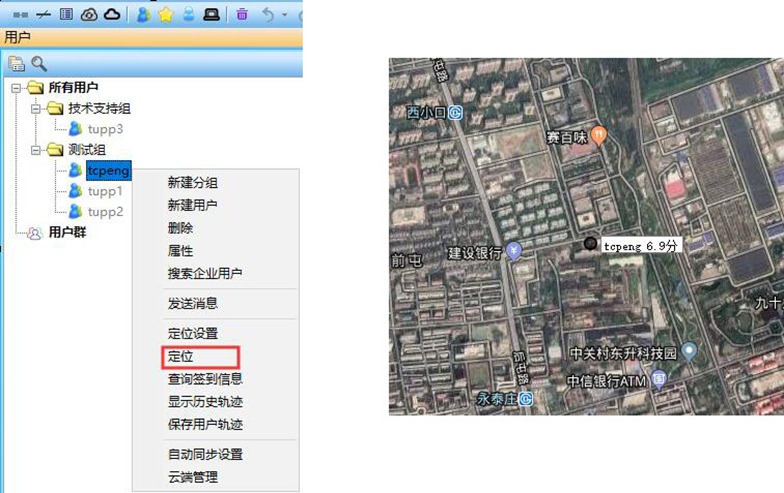Click the magnifier search icon in user panel

click(x=39, y=63)
